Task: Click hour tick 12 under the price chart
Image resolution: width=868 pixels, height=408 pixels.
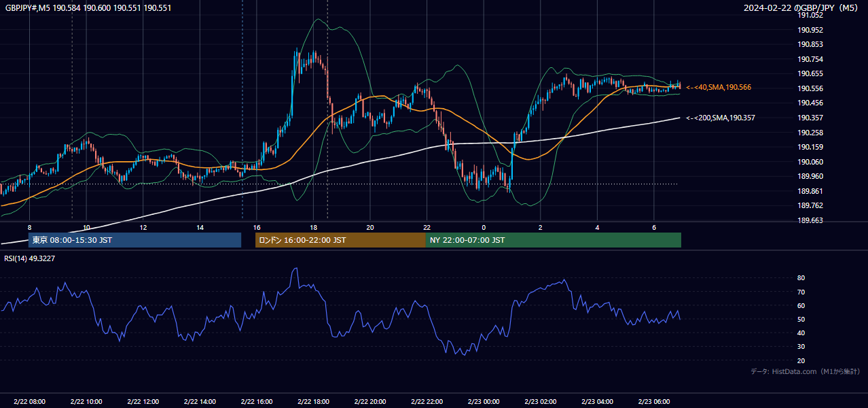Action: tap(143, 227)
